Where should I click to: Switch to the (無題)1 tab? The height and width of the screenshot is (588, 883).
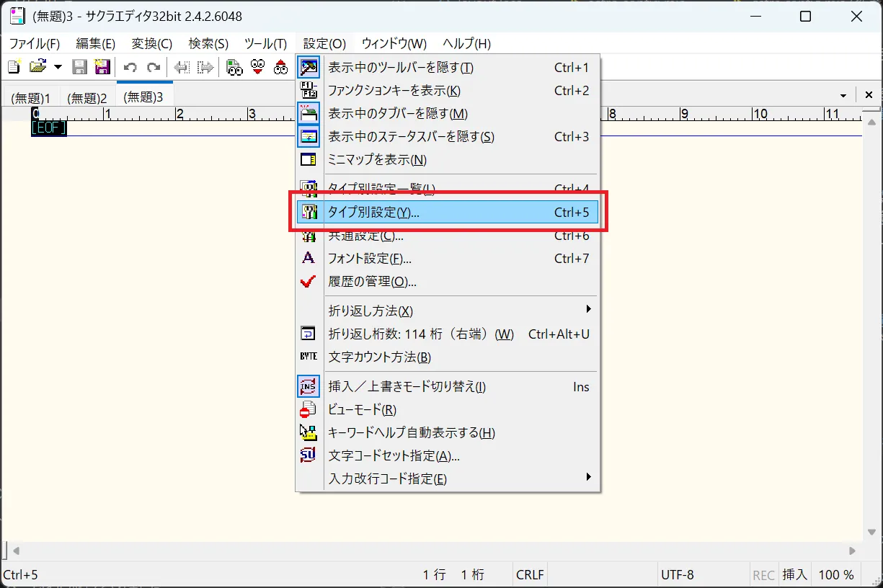click(x=31, y=98)
